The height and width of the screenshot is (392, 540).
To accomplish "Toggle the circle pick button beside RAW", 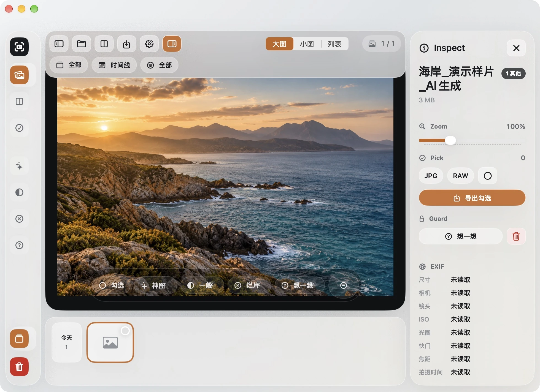I will (488, 176).
